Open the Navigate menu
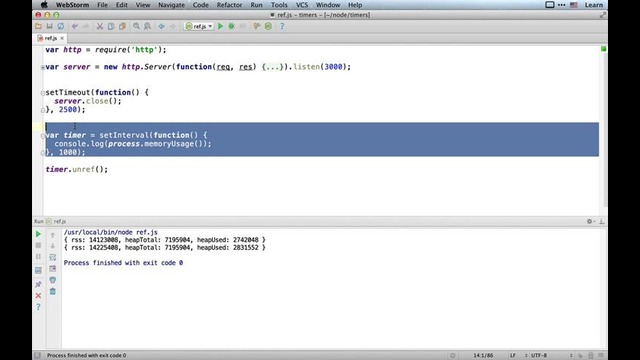Screen dimensions: 640x360 [171, 5]
